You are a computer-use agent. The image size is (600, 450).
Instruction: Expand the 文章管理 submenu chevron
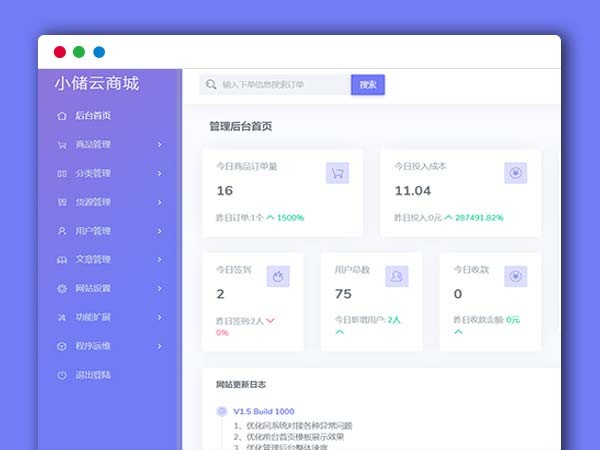(x=159, y=260)
